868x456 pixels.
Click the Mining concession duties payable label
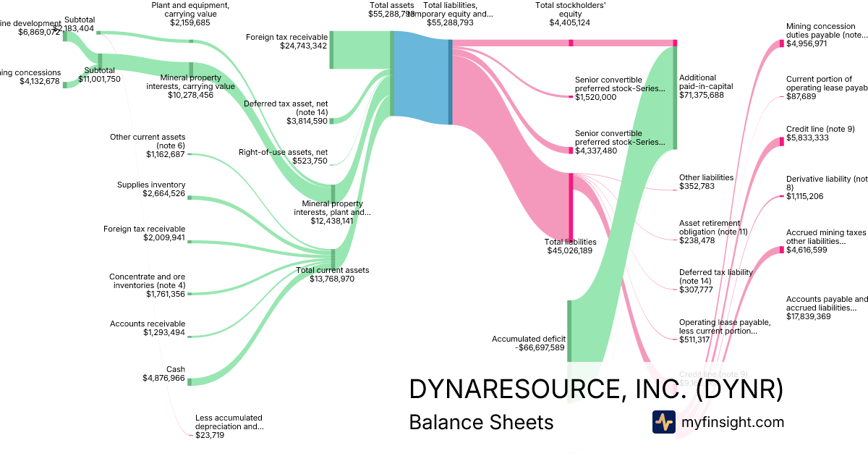coord(825,35)
